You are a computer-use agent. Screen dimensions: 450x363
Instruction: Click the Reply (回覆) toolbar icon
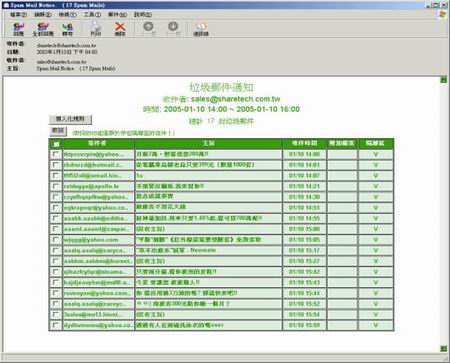coord(18,29)
